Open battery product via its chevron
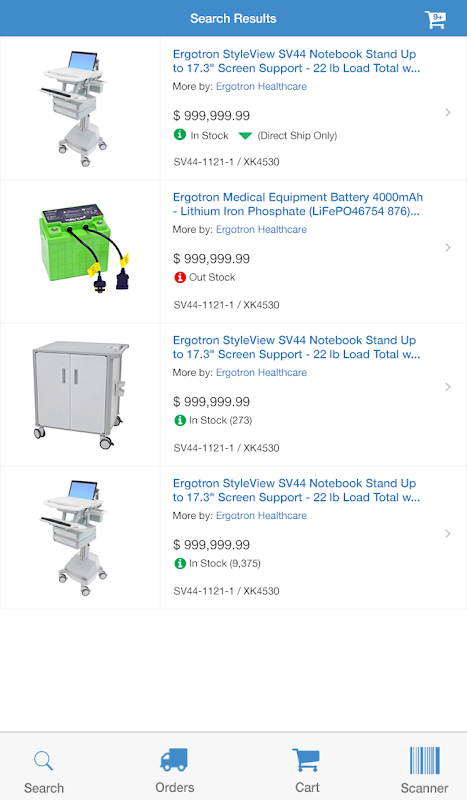The width and height of the screenshot is (467, 800). pyautogui.click(x=448, y=247)
